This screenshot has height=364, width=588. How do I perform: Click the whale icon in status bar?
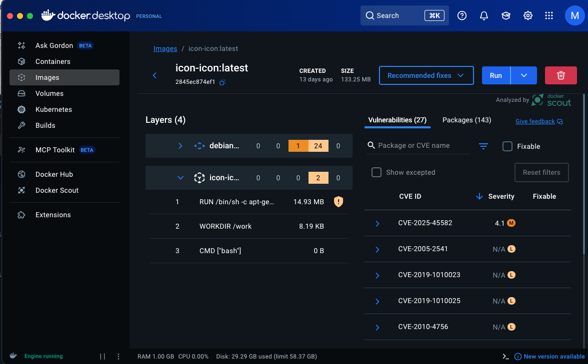13,356
